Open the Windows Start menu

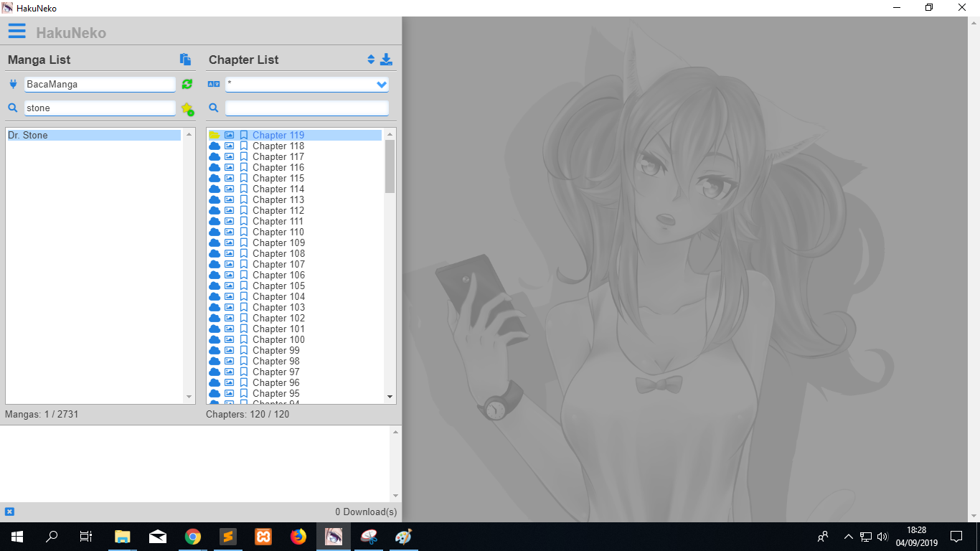pos(17,537)
